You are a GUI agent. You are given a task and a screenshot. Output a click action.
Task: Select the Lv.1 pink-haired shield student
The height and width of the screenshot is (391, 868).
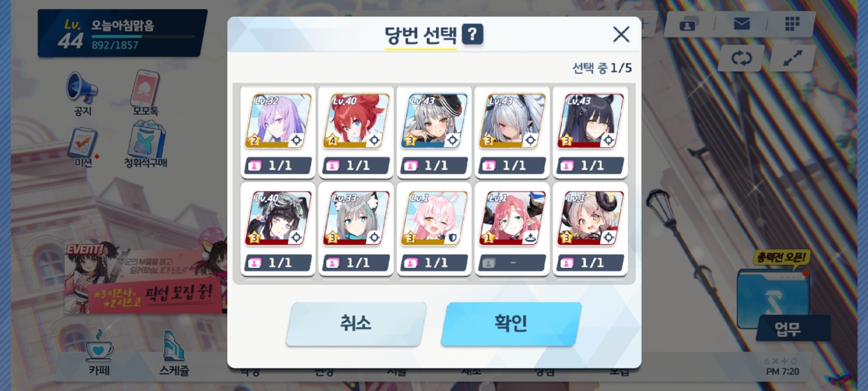[x=434, y=229]
